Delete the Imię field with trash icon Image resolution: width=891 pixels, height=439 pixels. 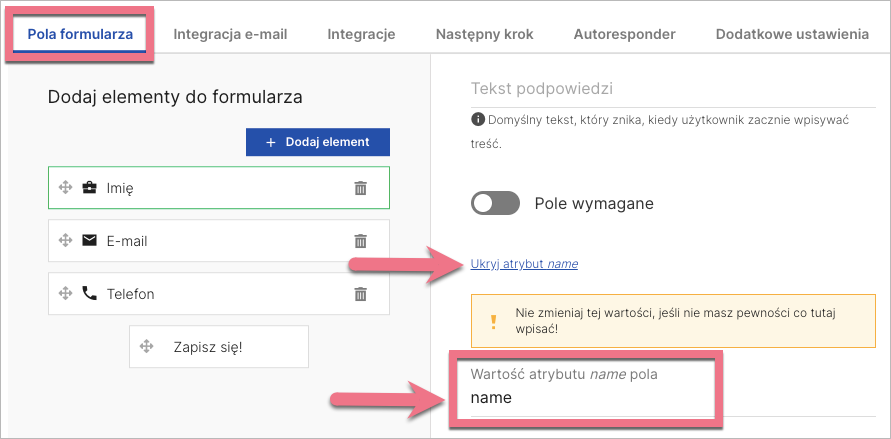click(x=360, y=187)
